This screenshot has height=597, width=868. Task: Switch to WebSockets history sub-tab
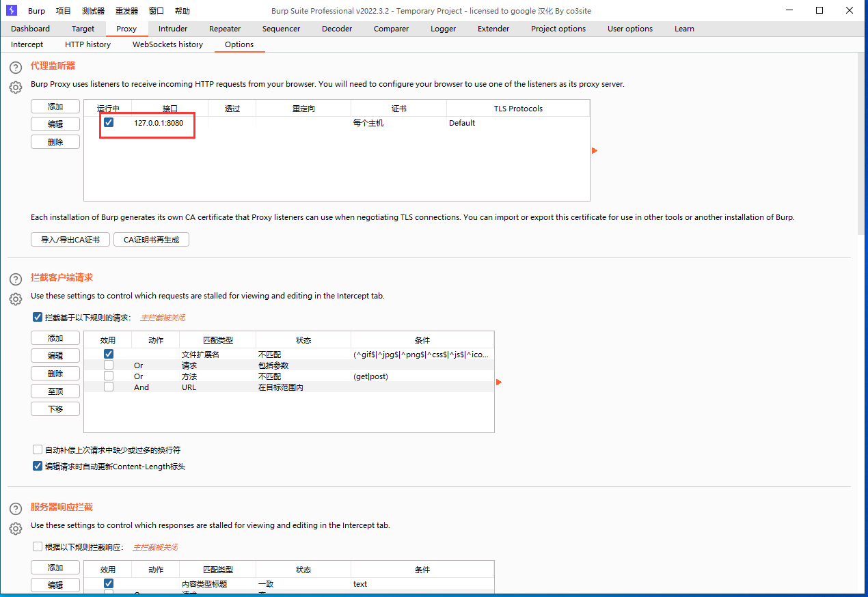[167, 44]
